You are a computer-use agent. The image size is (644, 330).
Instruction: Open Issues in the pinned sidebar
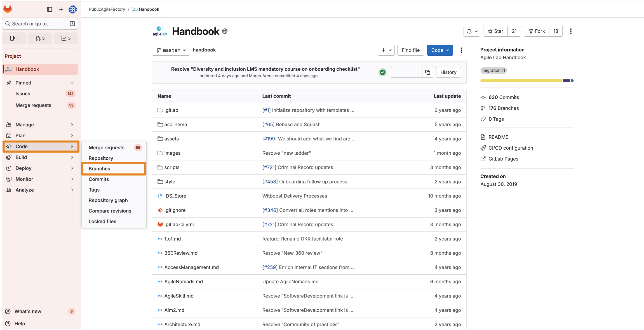coord(40,94)
